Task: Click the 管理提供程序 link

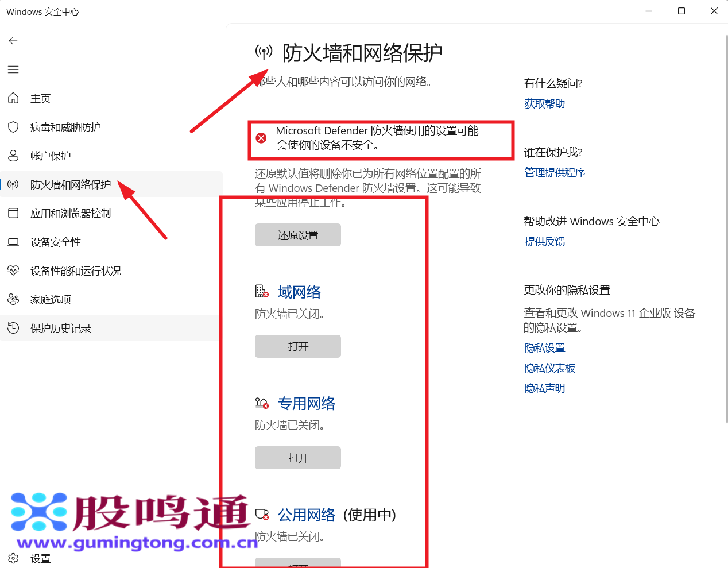Action: pyautogui.click(x=555, y=172)
